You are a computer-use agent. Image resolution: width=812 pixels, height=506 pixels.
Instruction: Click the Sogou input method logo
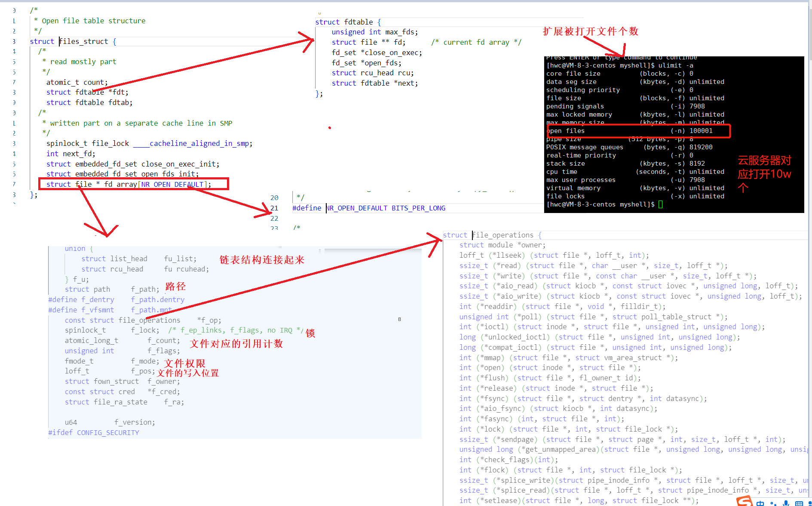pyautogui.click(x=745, y=501)
